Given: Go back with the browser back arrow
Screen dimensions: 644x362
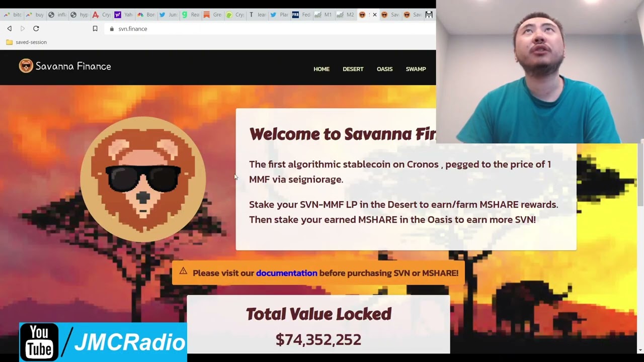Looking at the screenshot, I should [x=9, y=29].
